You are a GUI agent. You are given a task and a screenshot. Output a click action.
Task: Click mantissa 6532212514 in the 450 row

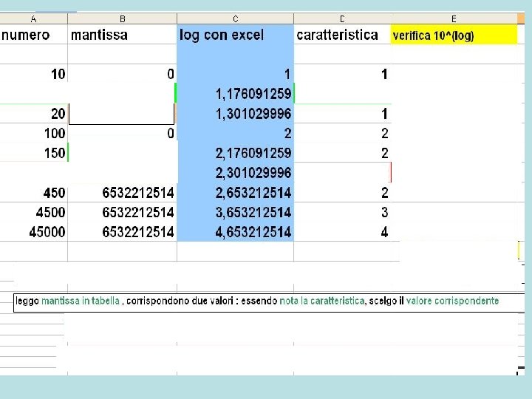tap(122, 193)
